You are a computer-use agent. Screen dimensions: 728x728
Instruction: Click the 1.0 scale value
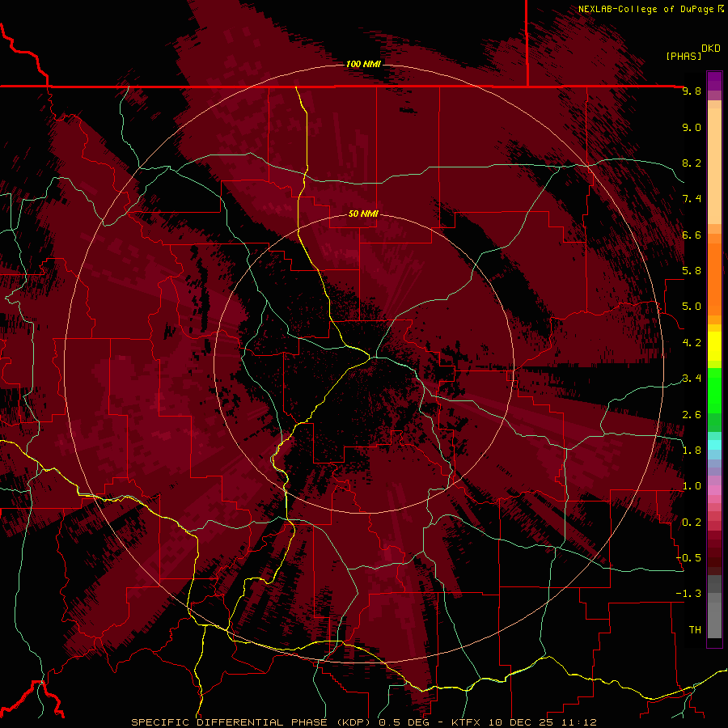[x=692, y=486]
